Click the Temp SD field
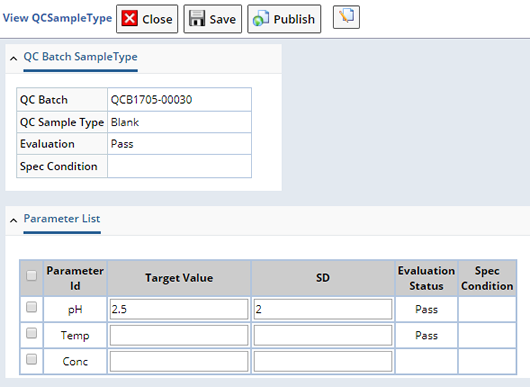 click(323, 335)
